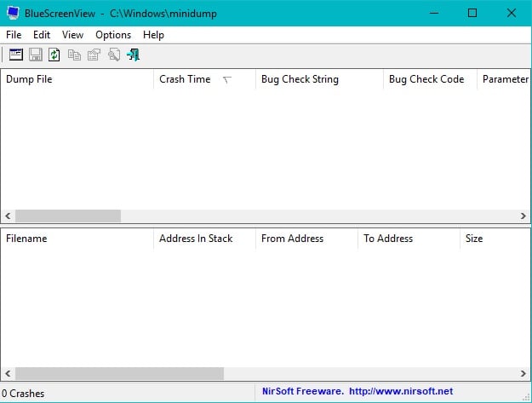The image size is (532, 403).
Task: Sort by the Dump File column header
Action: click(x=77, y=79)
